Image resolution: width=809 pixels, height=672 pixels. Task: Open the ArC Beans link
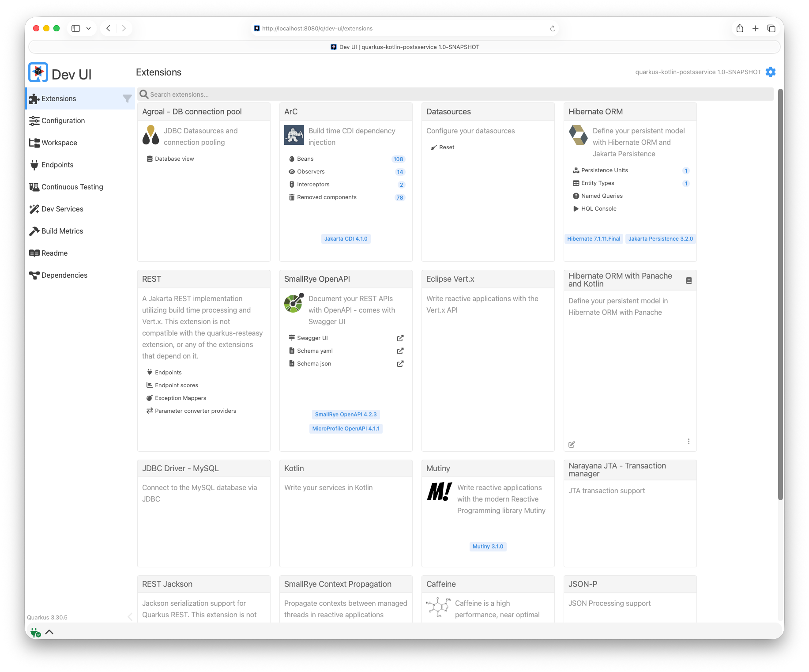click(x=305, y=159)
